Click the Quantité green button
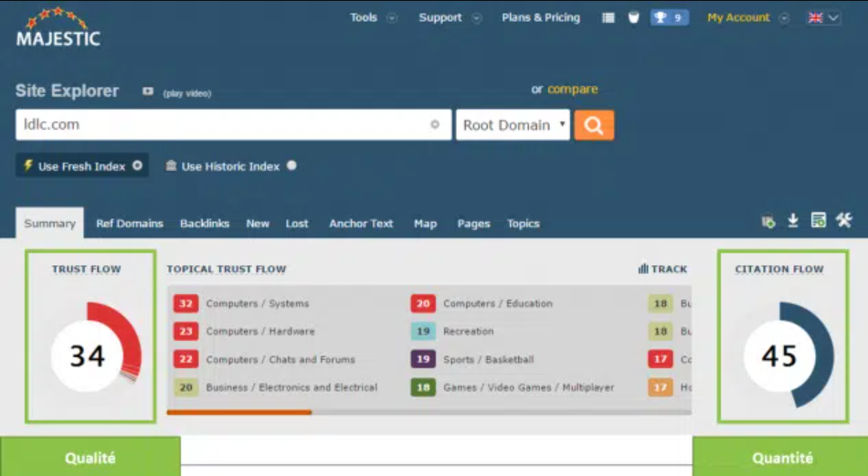The height and width of the screenshot is (476, 868). pyautogui.click(x=780, y=457)
